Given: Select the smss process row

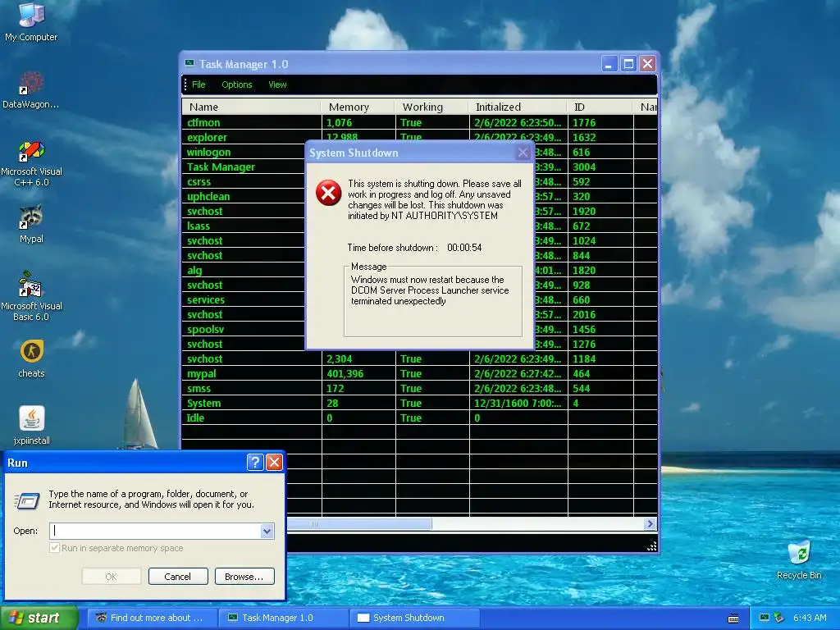Looking at the screenshot, I should click(x=419, y=388).
